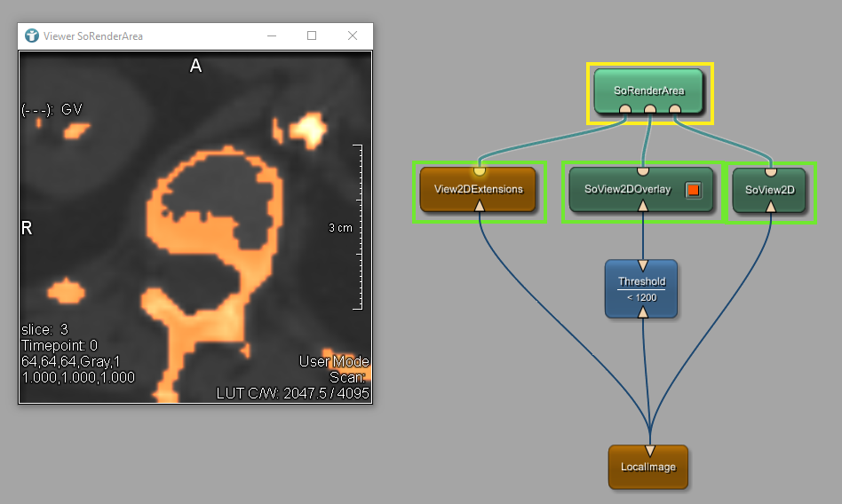
Task: Click the output triangle atop LocalImage module
Action: coord(650,450)
